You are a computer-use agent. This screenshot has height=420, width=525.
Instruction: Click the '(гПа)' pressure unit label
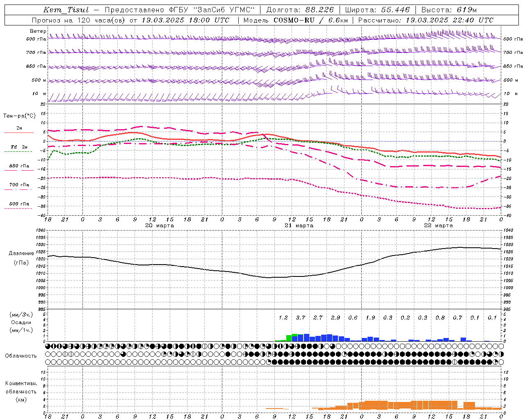coord(21,262)
